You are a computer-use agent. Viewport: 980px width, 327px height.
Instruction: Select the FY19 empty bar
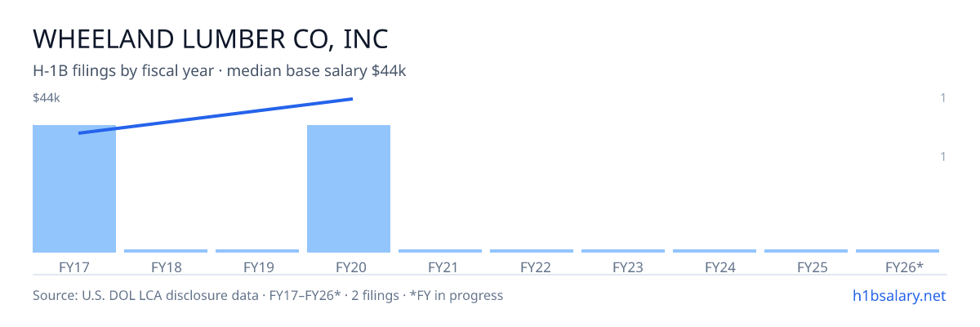tap(257, 251)
